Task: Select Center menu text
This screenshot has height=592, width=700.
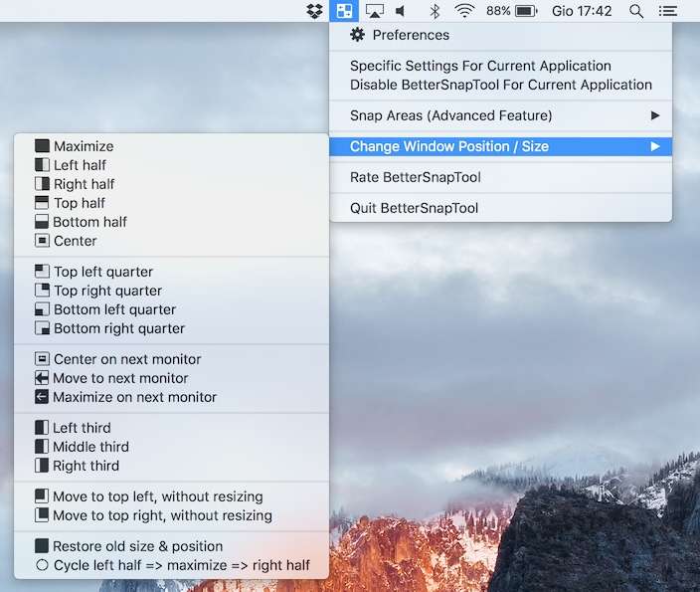Action: coord(75,241)
